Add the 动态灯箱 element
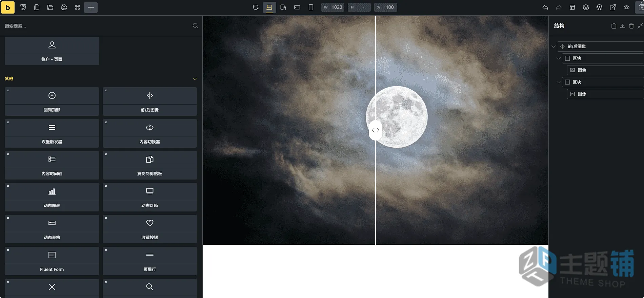This screenshot has width=644, height=298. (x=150, y=197)
